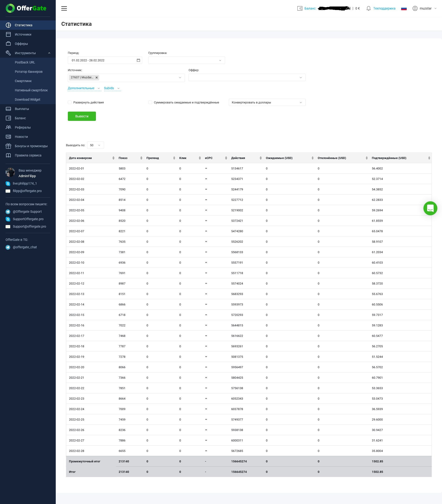442x504 pixels.
Task: Open the Оффер dropdown
Action: (247, 77)
